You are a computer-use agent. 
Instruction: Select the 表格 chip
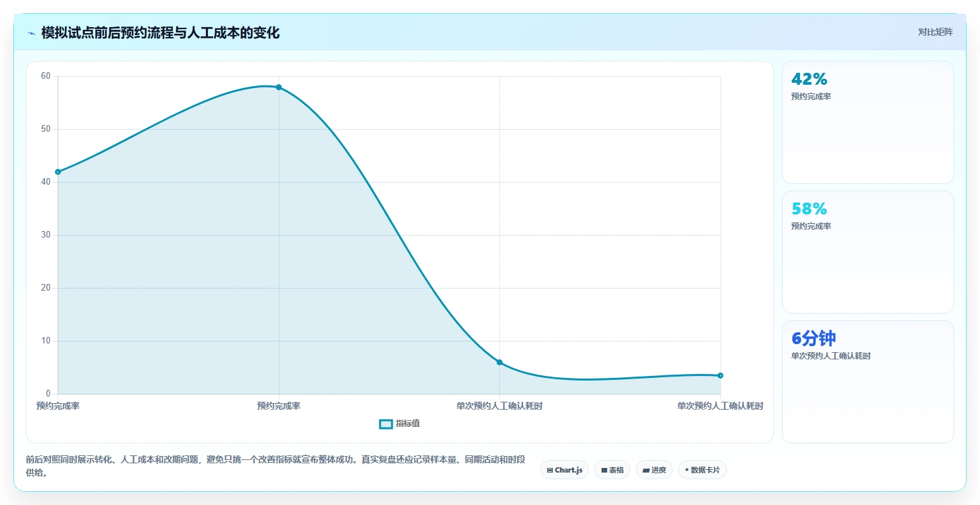[x=612, y=470]
